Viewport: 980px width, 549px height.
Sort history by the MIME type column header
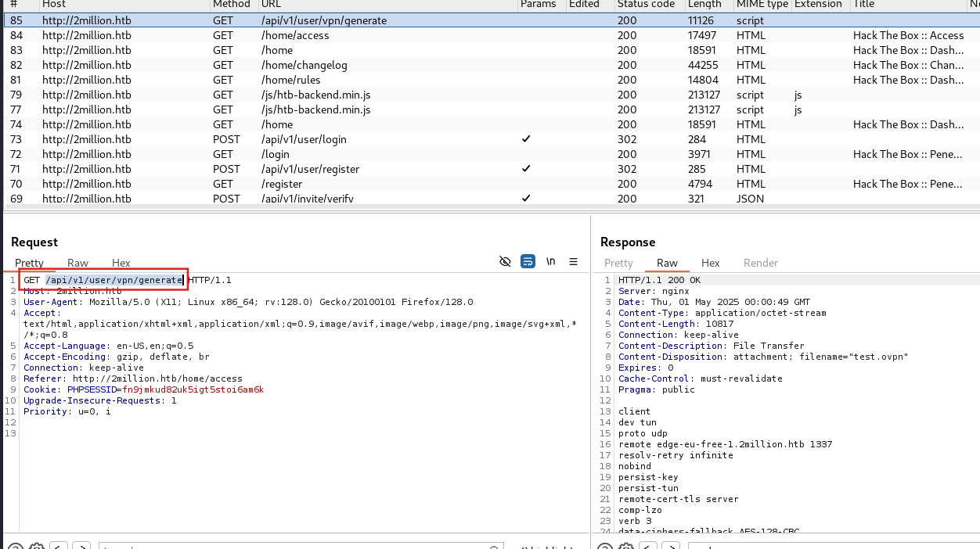pyautogui.click(x=762, y=5)
